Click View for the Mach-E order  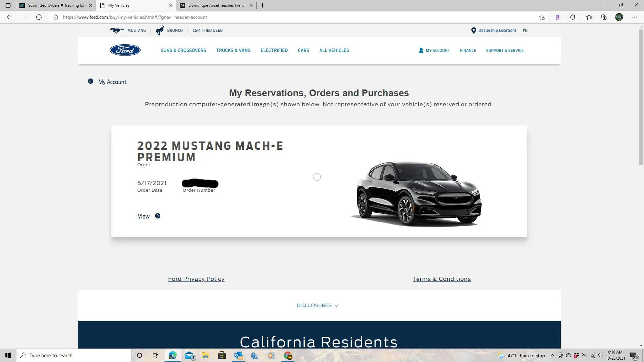[143, 216]
